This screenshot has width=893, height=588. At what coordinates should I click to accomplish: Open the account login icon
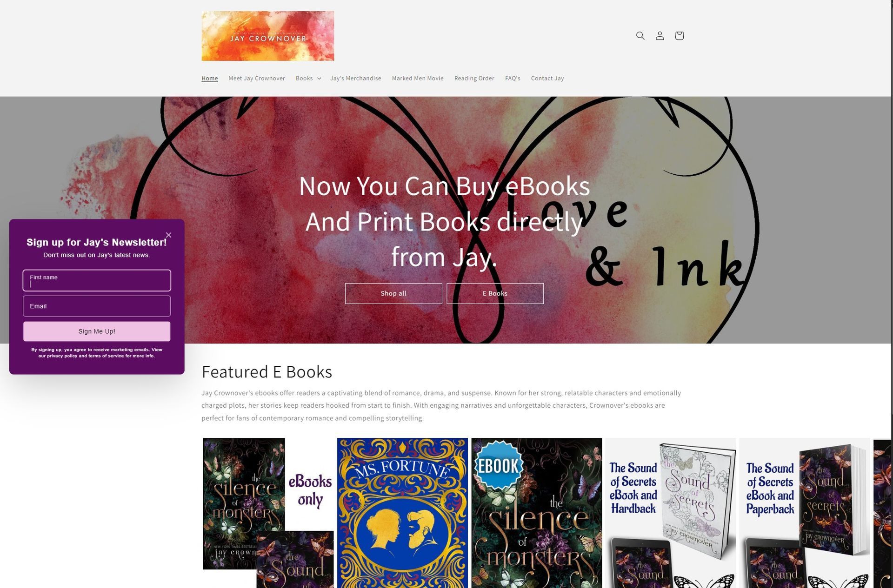(x=660, y=36)
